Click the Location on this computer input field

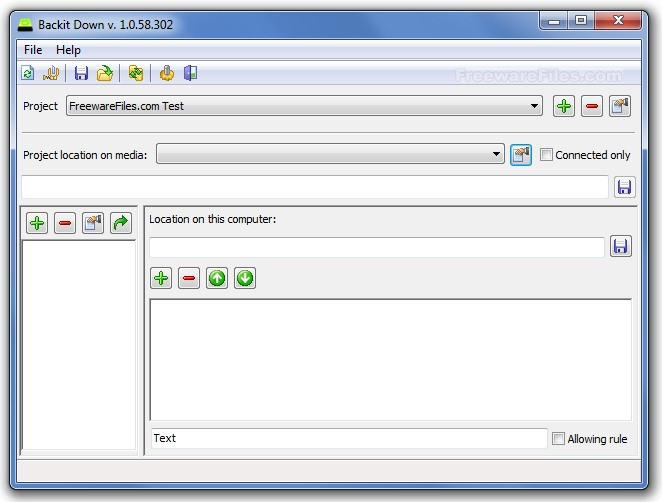coord(377,247)
